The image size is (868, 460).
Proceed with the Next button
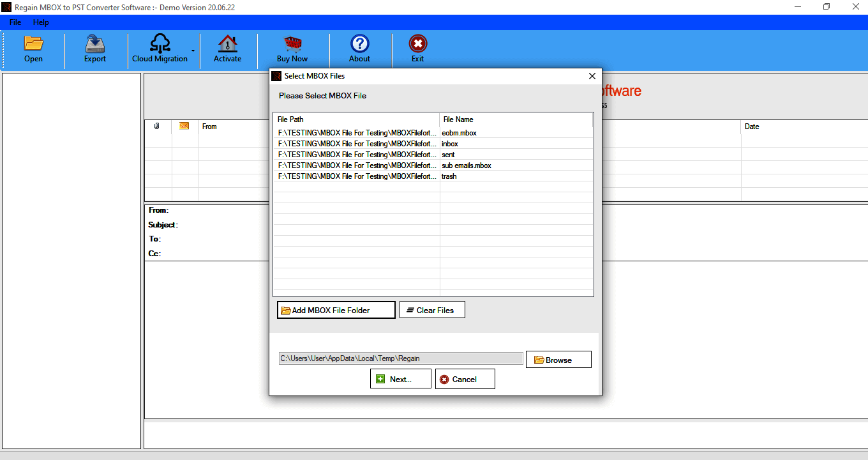click(401, 379)
